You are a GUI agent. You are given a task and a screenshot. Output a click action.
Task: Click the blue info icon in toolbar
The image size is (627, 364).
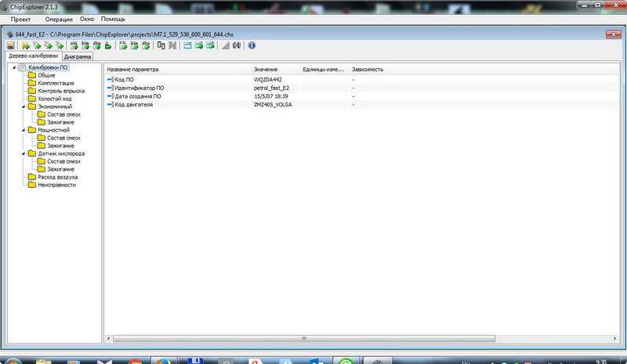pyautogui.click(x=252, y=45)
